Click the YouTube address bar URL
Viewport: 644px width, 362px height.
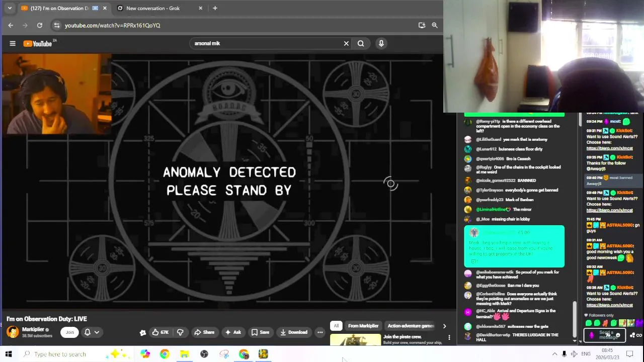click(x=112, y=25)
